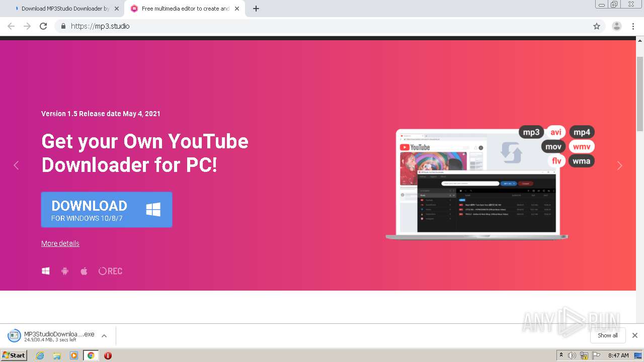
Task: Show next carousel slide
Action: pos(620,165)
